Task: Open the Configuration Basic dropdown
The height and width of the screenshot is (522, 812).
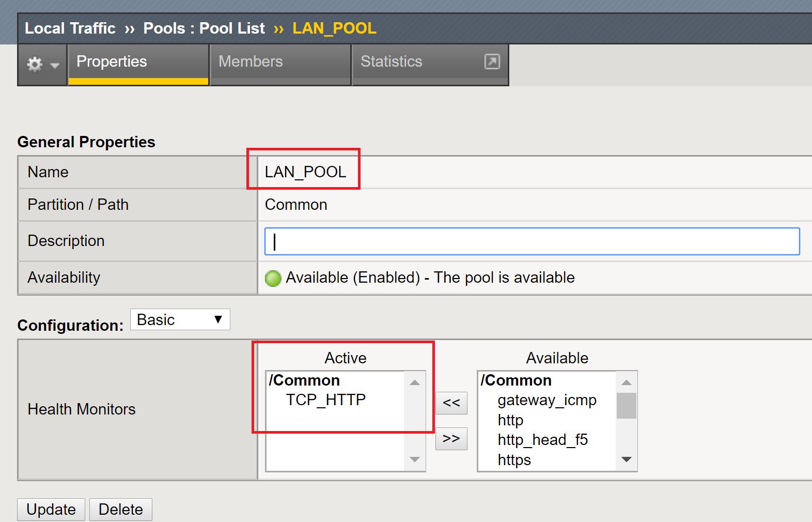Action: click(x=180, y=319)
